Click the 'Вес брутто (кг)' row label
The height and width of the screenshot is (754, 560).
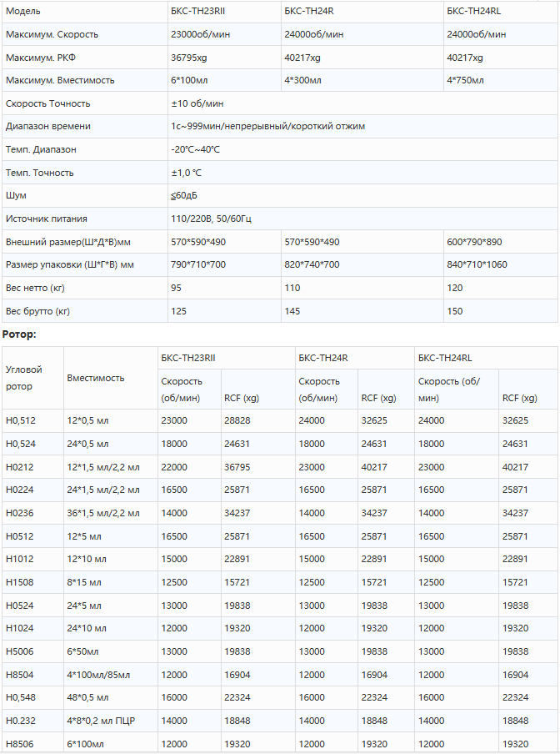(x=37, y=311)
